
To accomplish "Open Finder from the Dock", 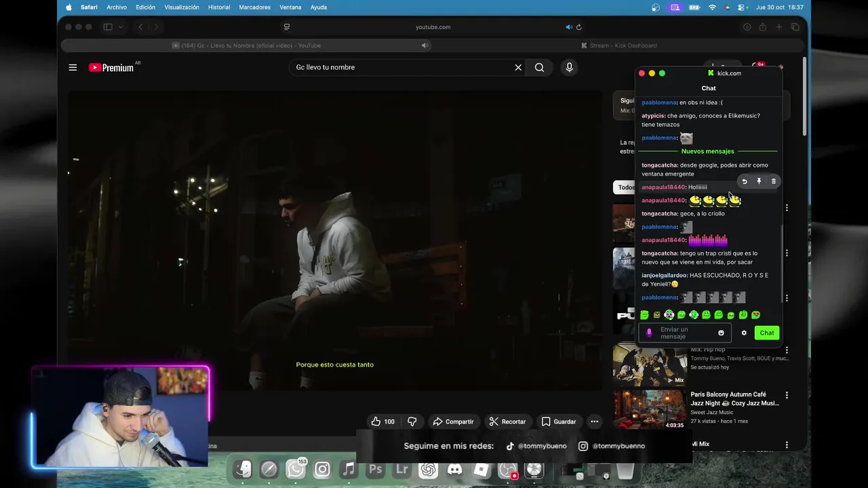I will 243,469.
